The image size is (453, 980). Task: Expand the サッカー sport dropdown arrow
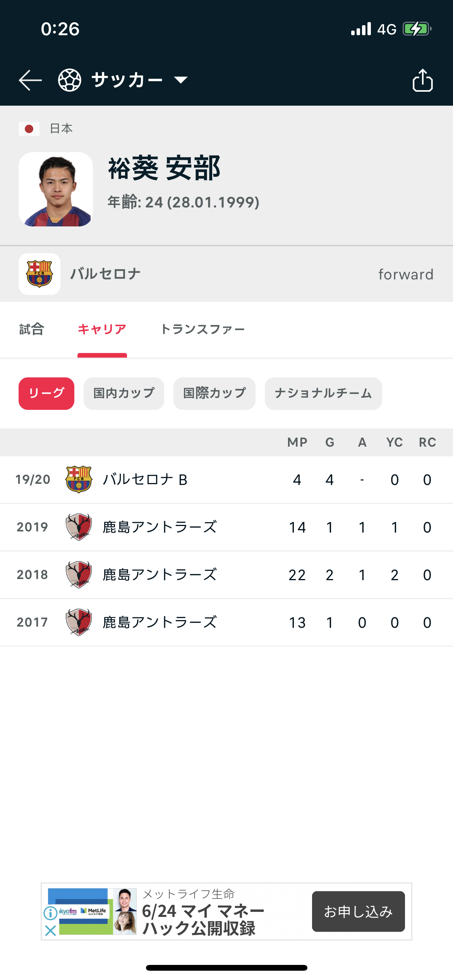pyautogui.click(x=181, y=80)
